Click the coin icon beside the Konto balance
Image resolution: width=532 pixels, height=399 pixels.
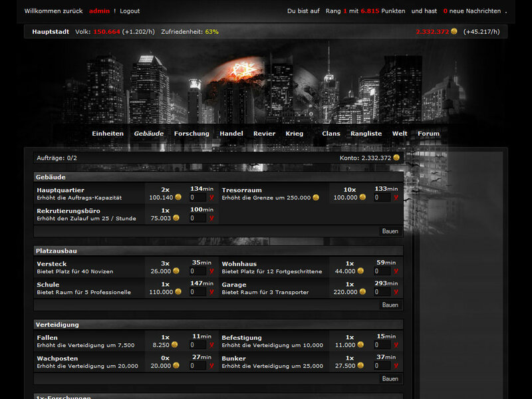[x=395, y=157]
